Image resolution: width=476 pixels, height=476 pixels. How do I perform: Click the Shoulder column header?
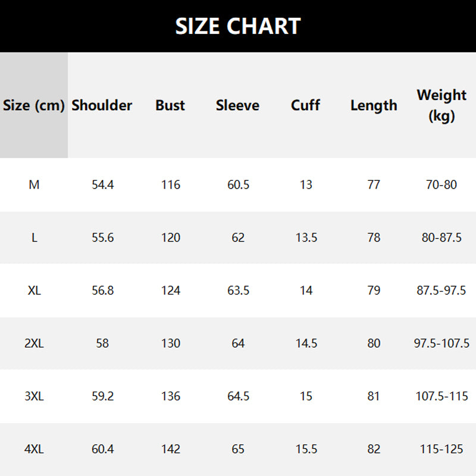click(x=102, y=105)
